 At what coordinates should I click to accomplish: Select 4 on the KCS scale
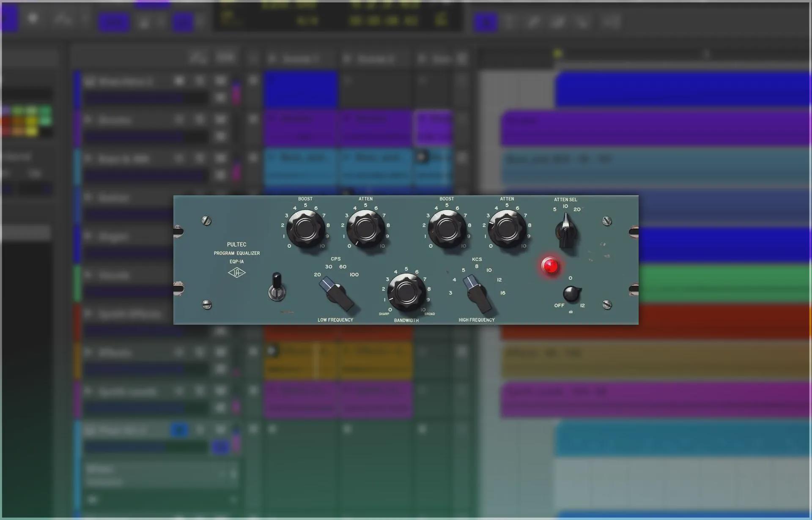pos(454,279)
